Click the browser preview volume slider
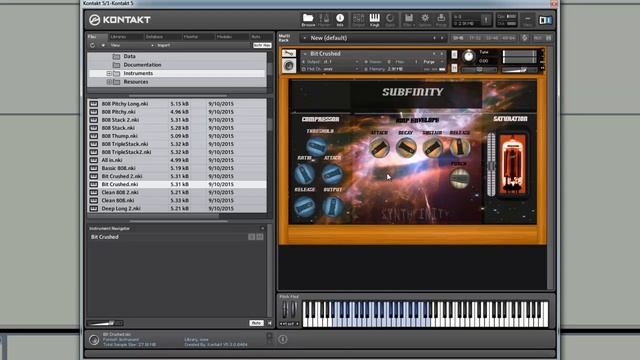Viewport: 640px width, 360px height. coord(104,323)
